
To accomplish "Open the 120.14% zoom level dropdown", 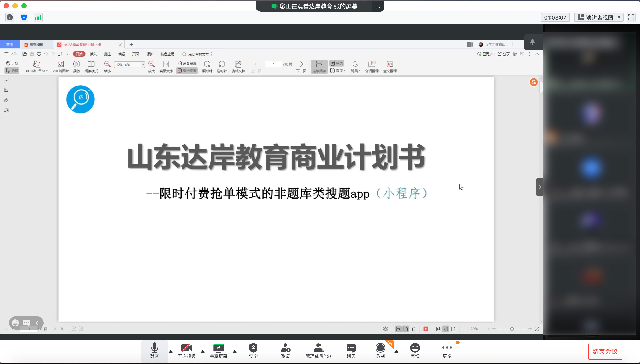I will [x=143, y=65].
